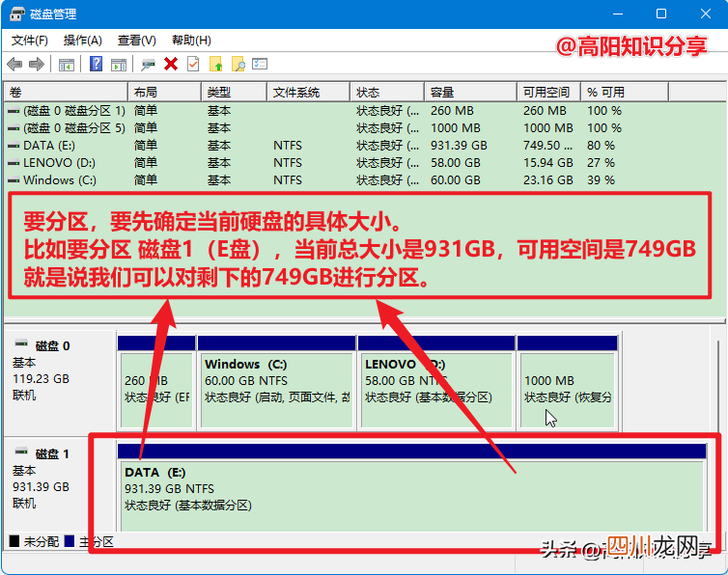Click the Disk Management title bar icon
The image size is (728, 575).
(x=16, y=14)
